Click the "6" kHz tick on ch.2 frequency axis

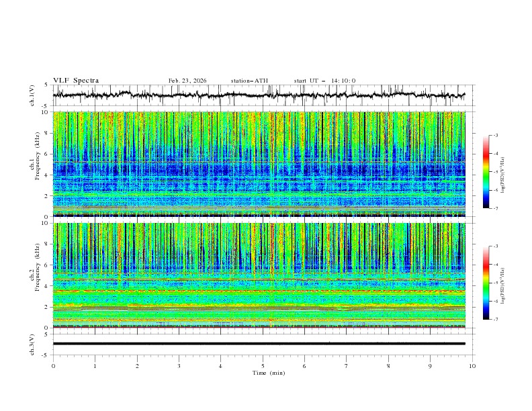47,265
